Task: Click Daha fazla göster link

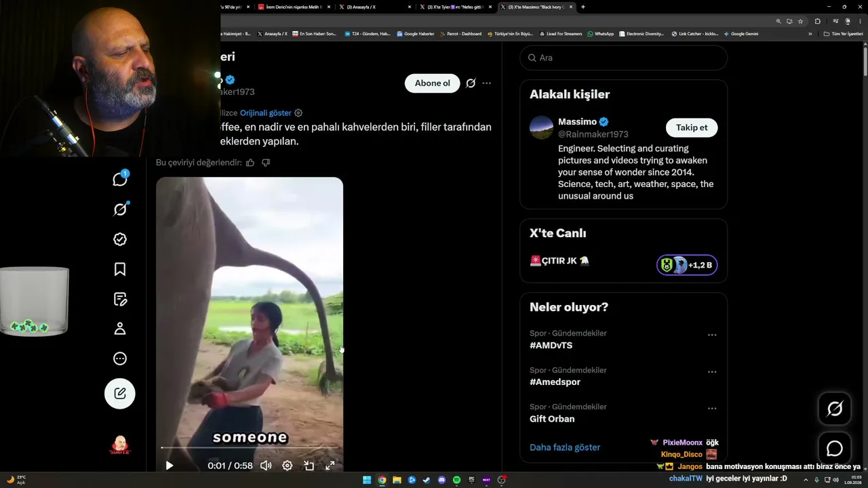Action: 565,447
